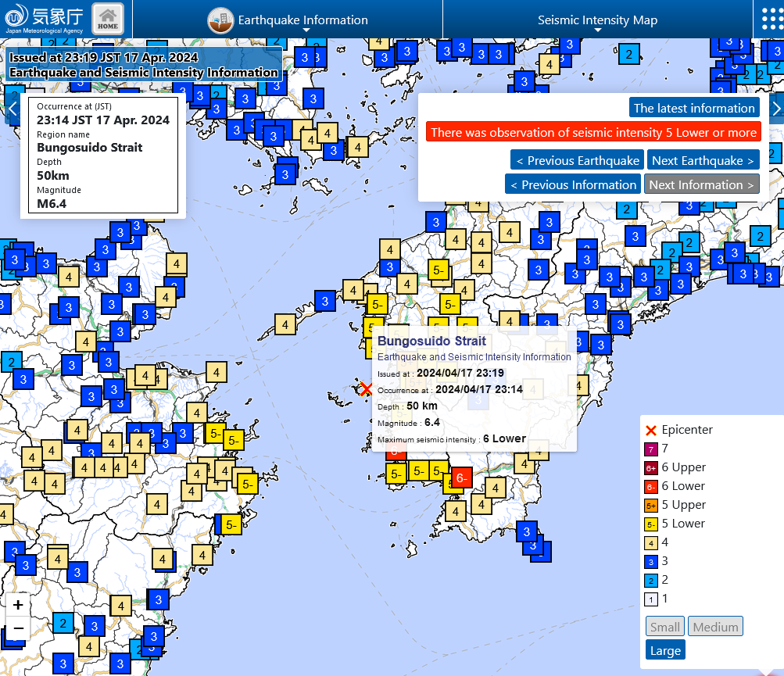Click the Japan Meteorological Agency logo
Screen dimensions: 784x676
pos(44,19)
